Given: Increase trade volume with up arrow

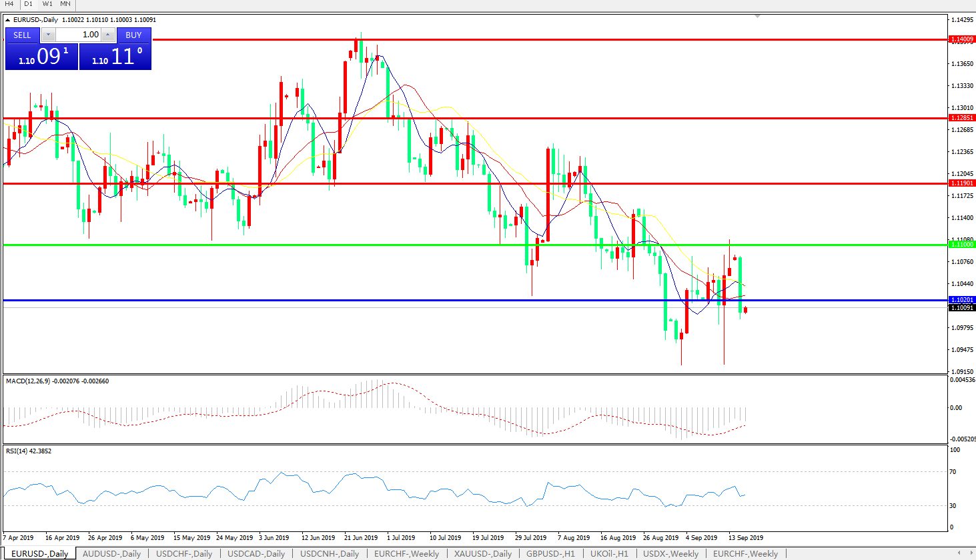Looking at the screenshot, I should (x=108, y=35).
